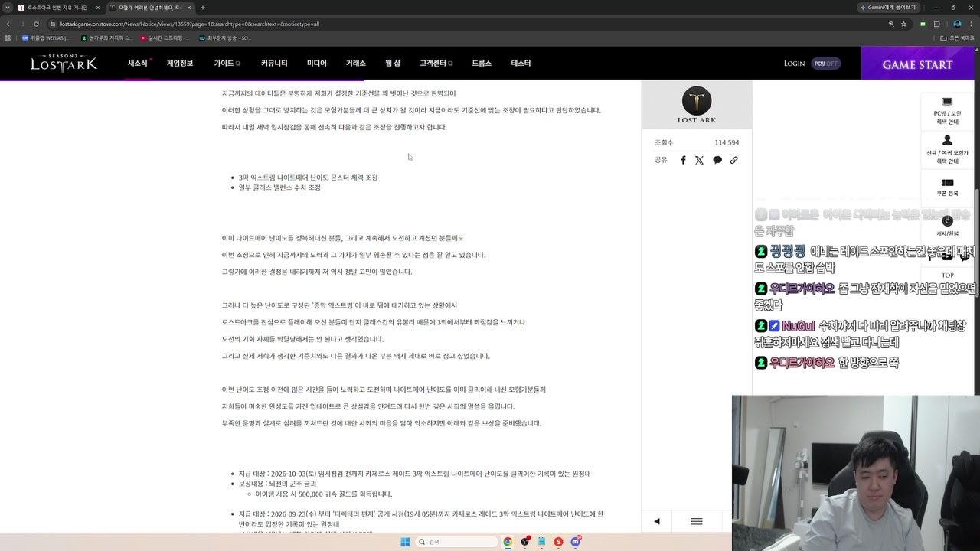Open the 커뮤니티 menu
The width and height of the screenshot is (980, 551).
tap(274, 64)
